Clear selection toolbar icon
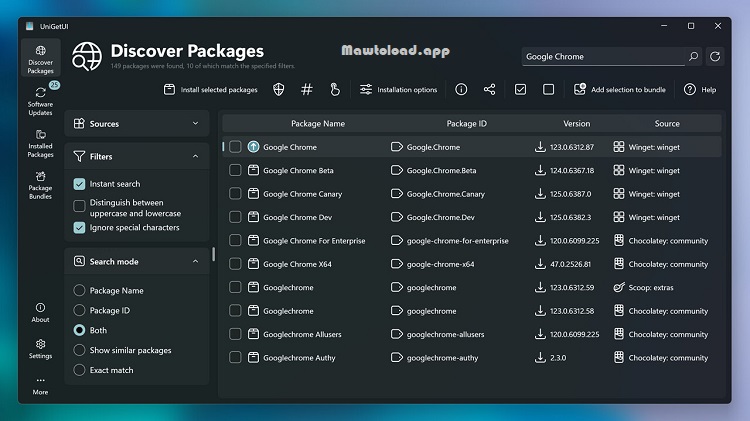 (x=549, y=89)
